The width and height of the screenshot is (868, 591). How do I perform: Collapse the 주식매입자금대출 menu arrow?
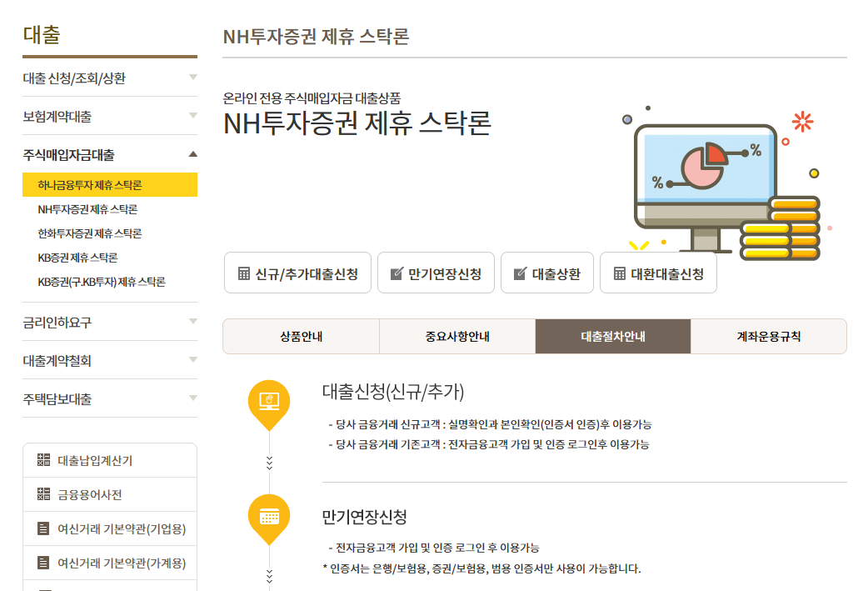pyautogui.click(x=192, y=154)
